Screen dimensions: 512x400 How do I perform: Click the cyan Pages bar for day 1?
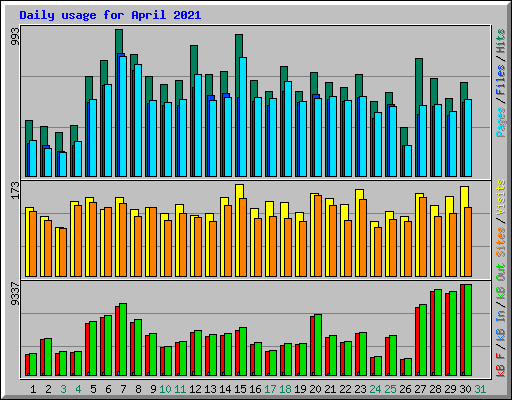coord(33,159)
